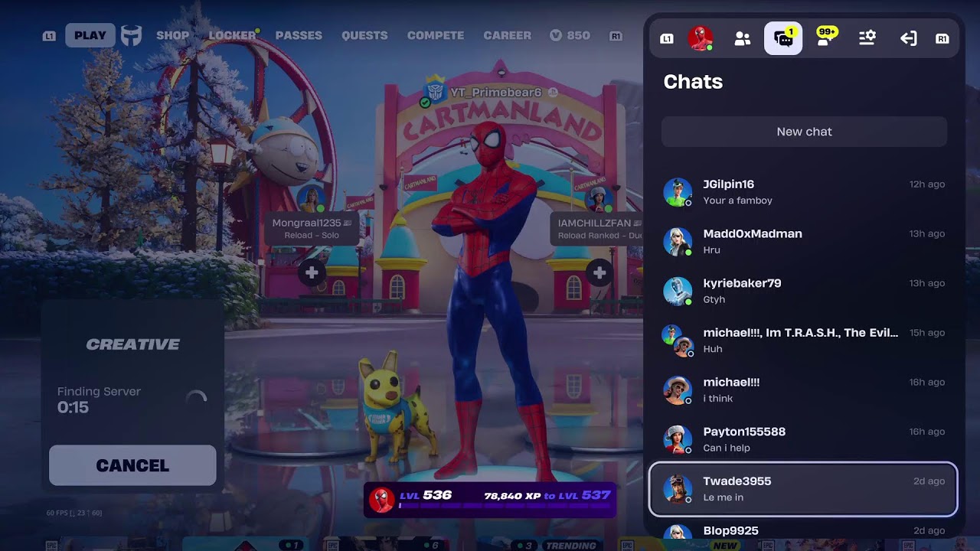Click michael!!!'s avatar with hat

[x=678, y=390]
